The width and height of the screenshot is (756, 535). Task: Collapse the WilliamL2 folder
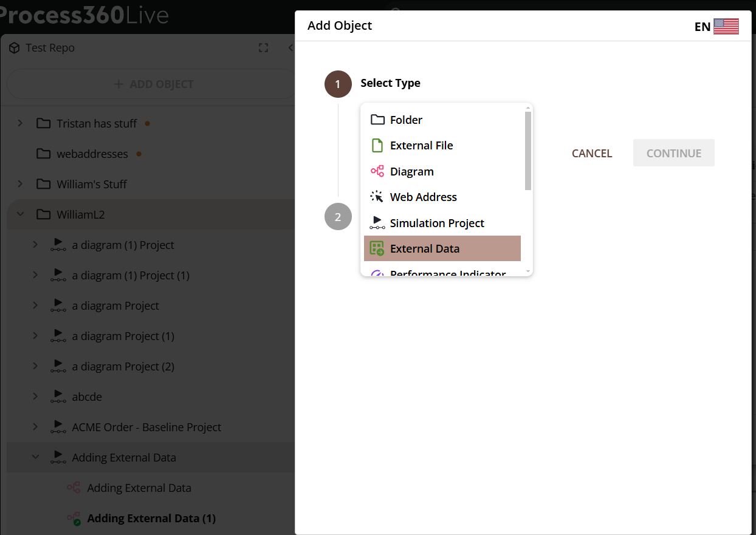[x=20, y=214]
